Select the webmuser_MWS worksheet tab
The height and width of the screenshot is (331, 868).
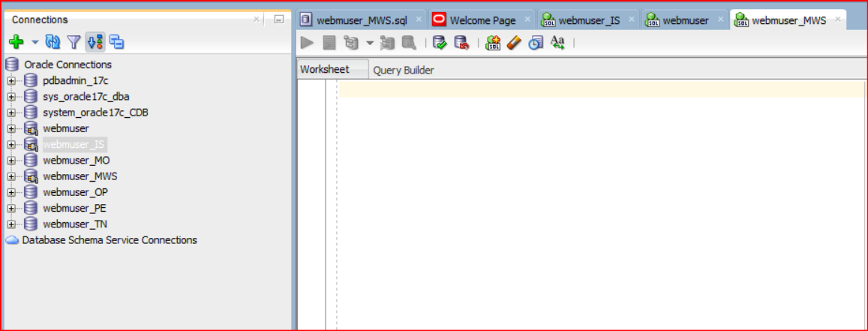(789, 21)
